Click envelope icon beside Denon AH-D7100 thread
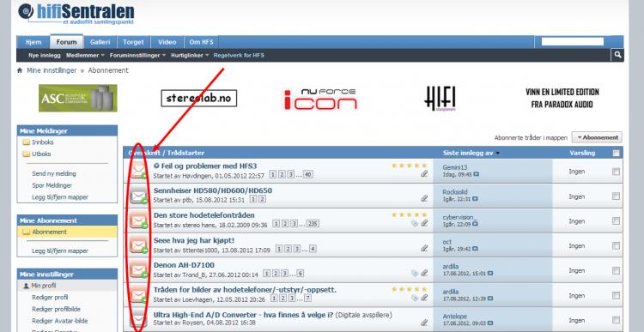The width and height of the screenshot is (644, 332). [138, 269]
